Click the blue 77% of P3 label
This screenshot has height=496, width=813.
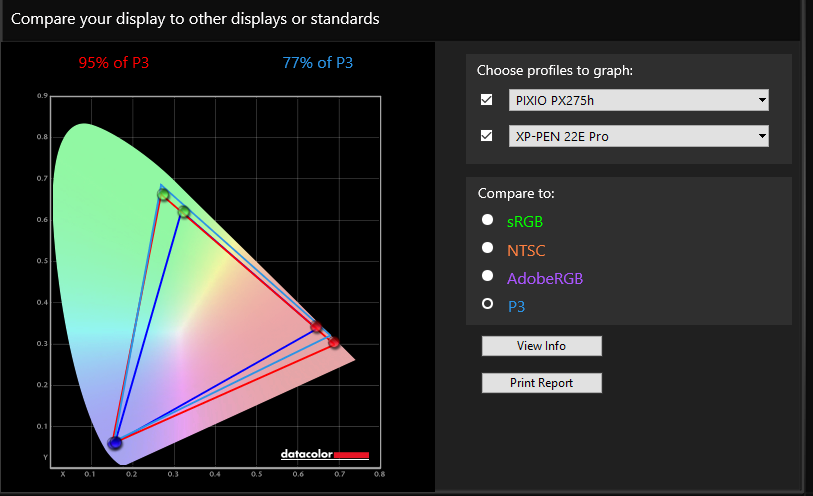317,63
